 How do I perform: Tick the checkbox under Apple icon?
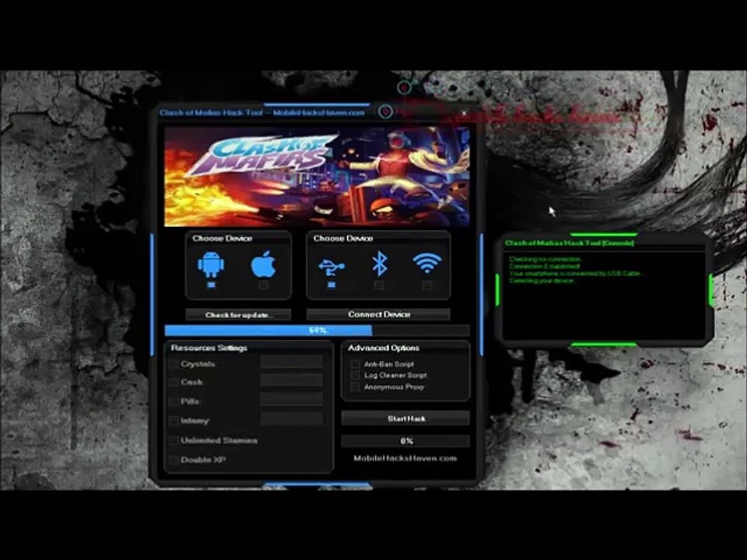(264, 285)
